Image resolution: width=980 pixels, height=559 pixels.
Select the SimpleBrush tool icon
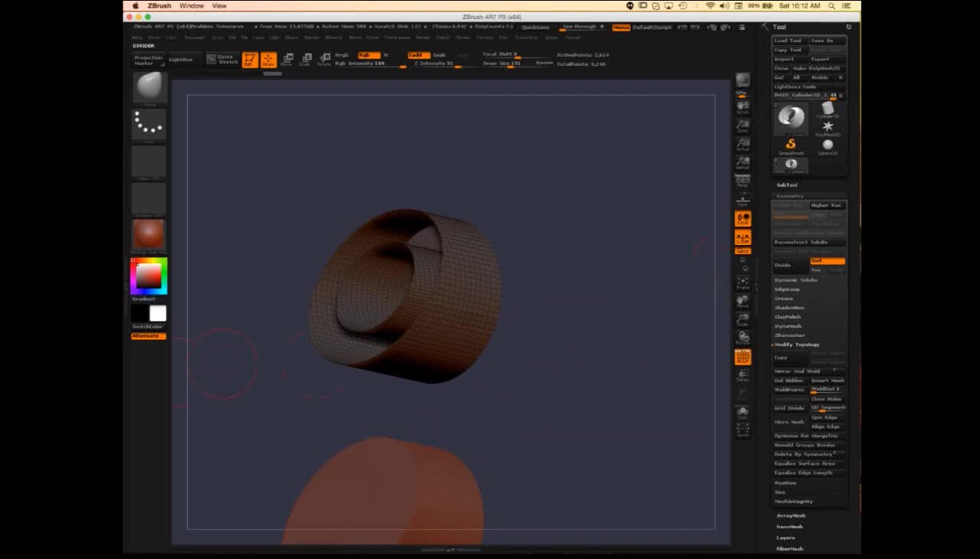click(791, 145)
